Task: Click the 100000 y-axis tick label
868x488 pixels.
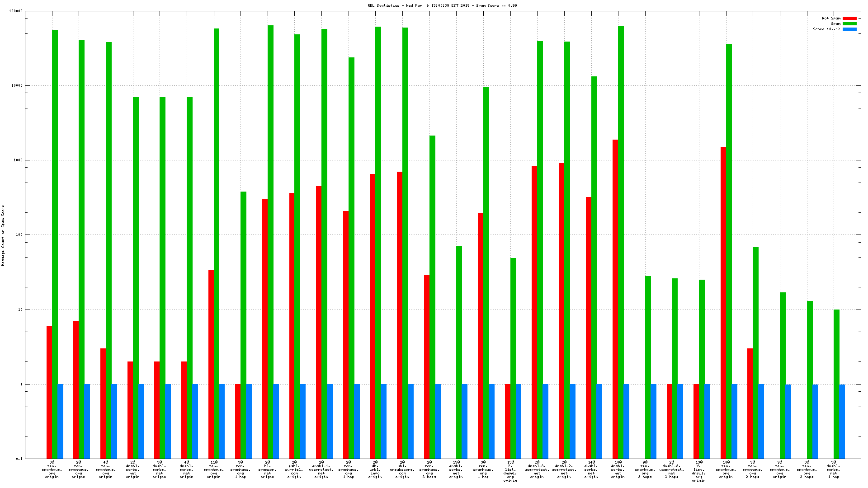Action: [16, 11]
